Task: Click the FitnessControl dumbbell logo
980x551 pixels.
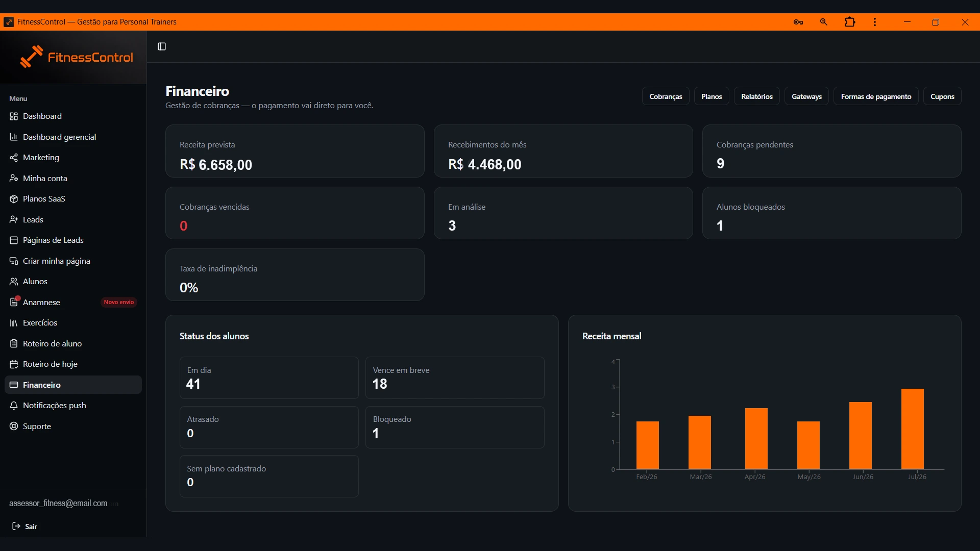Action: [x=31, y=57]
